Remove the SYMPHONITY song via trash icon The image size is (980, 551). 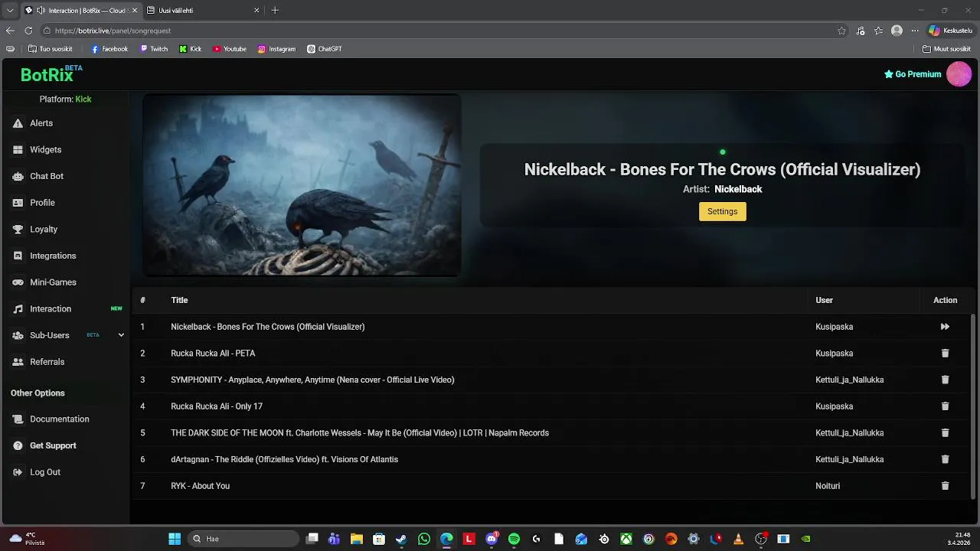(945, 380)
